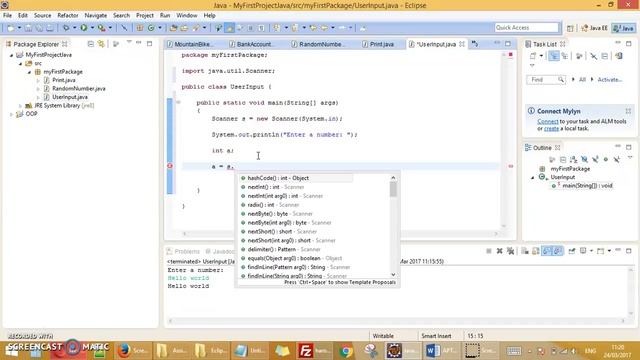
Task: Click the Focus on Workweek icon in Task List
Action: click(x=579, y=56)
